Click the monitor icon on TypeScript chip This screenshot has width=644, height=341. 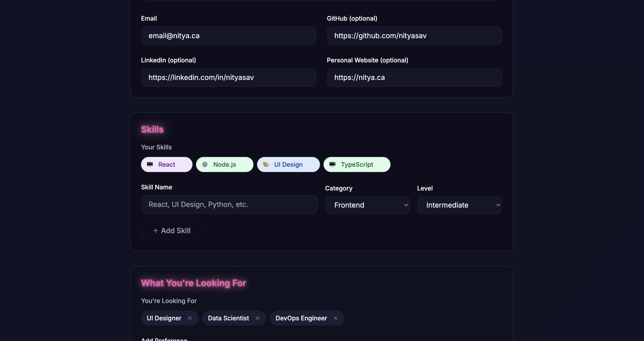pyautogui.click(x=332, y=164)
